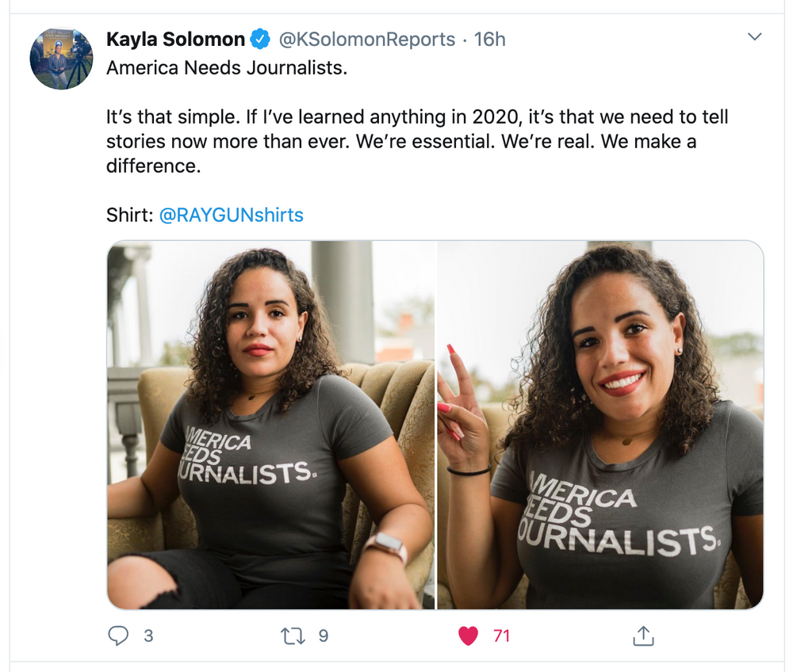Unlike the tweet with the red heart
The image size is (793, 672).
coord(469,636)
